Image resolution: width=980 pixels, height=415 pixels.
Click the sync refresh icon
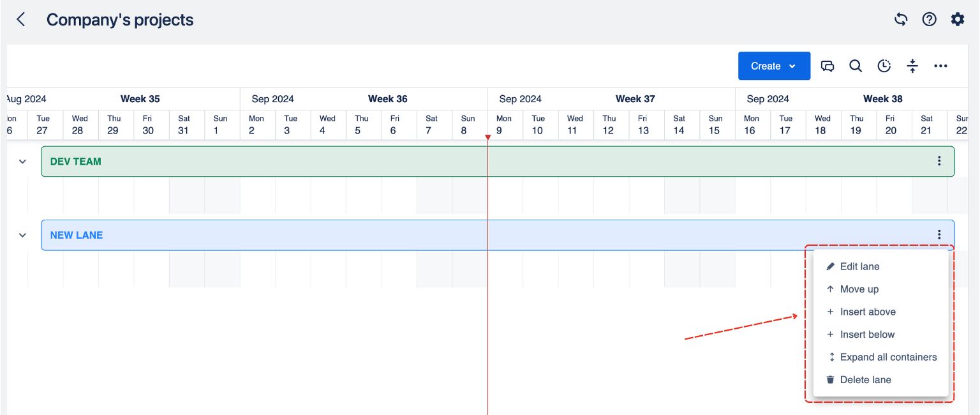(x=901, y=19)
